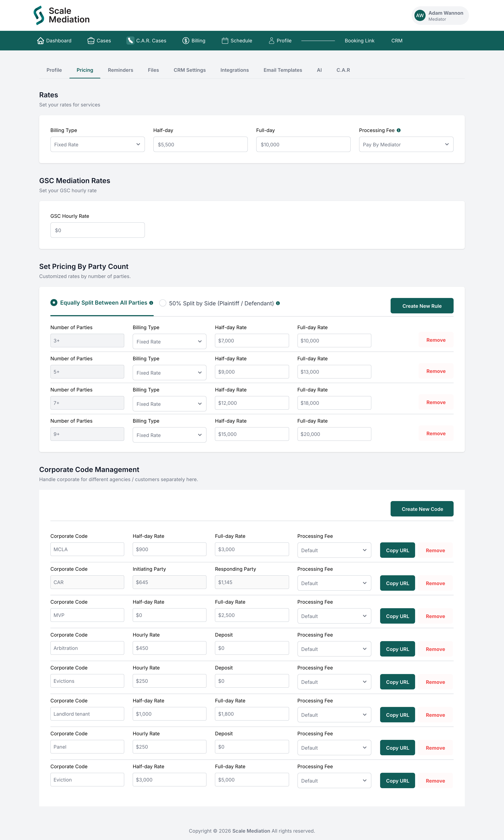
Task: Click the Half-day rate field showing $5,500
Action: (200, 144)
